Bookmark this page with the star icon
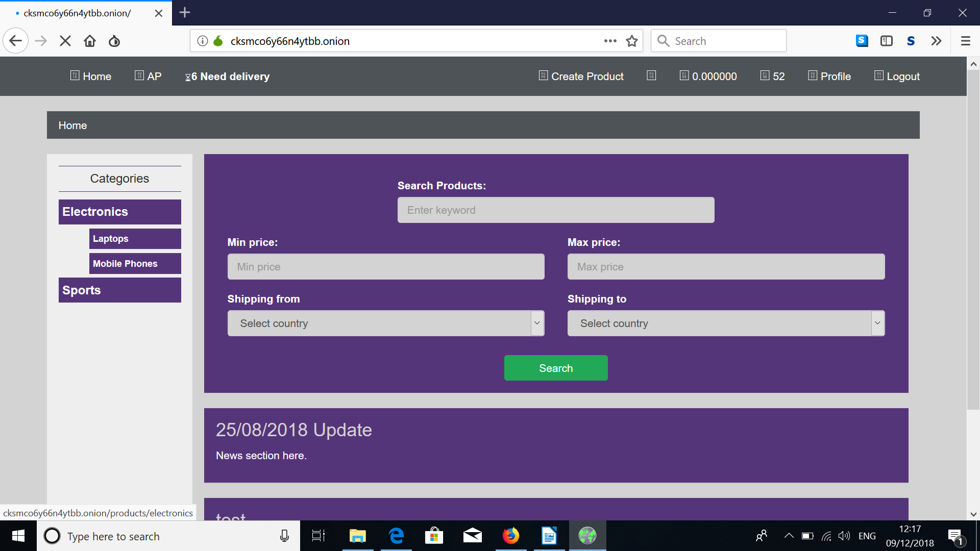 [x=632, y=41]
